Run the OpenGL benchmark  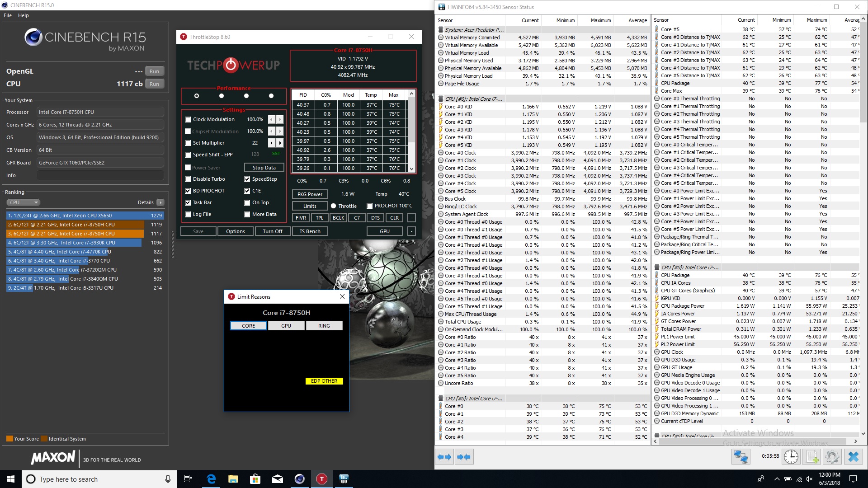154,71
